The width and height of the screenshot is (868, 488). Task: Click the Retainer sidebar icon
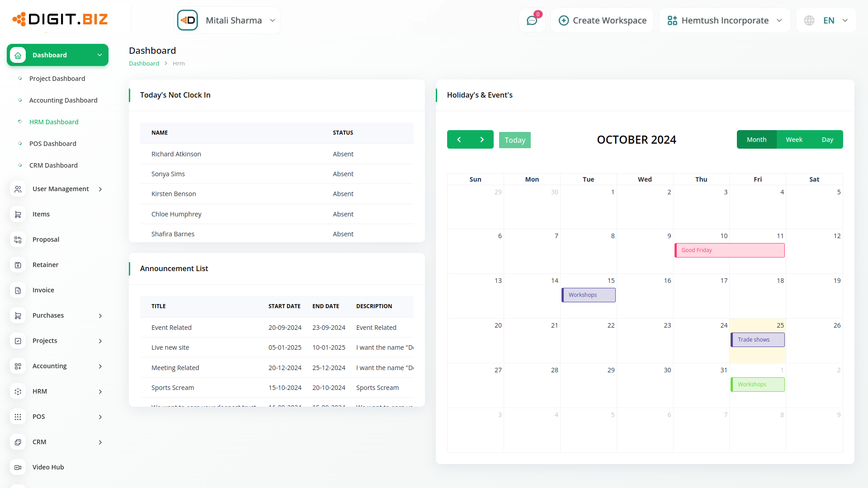click(x=18, y=265)
